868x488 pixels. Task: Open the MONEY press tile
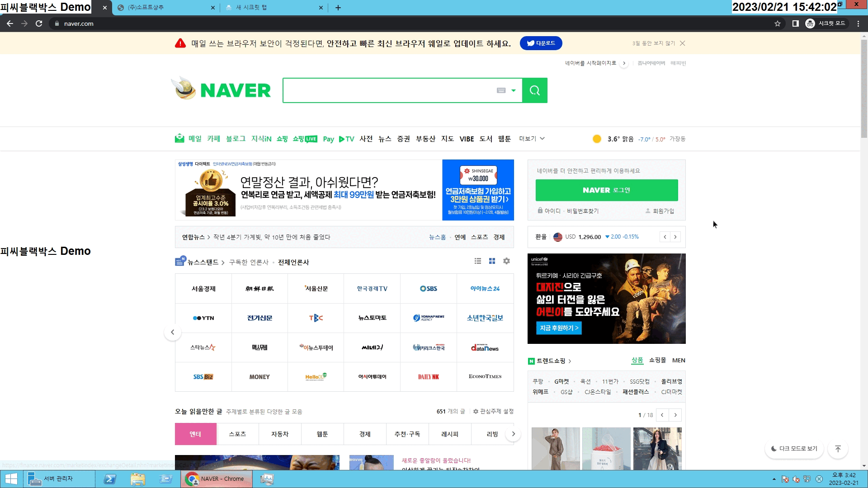[259, 377]
